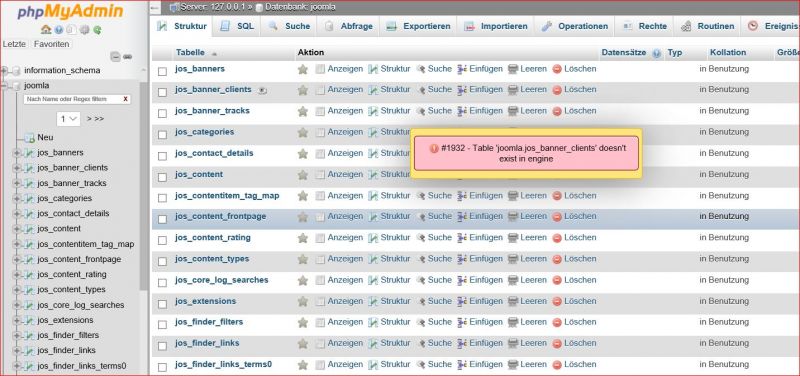Viewport: 800px width, 376px height.
Task: Click the Anzeigen icon for jos_banners
Action: coord(320,69)
